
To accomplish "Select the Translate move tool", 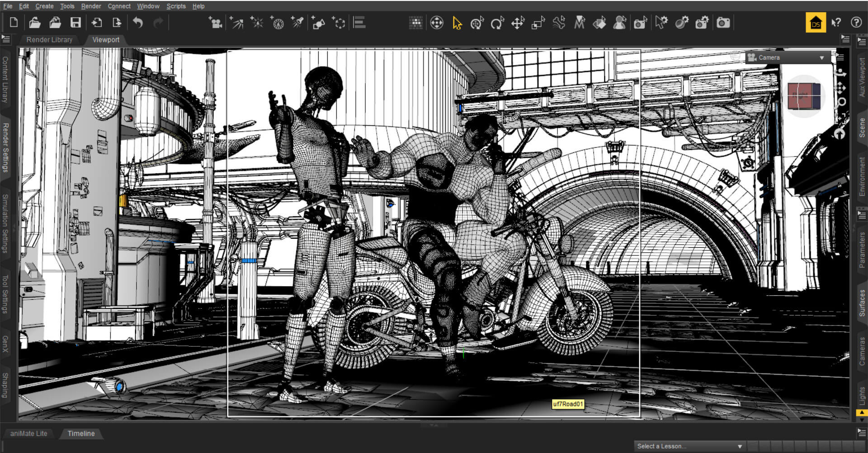I will 518,23.
